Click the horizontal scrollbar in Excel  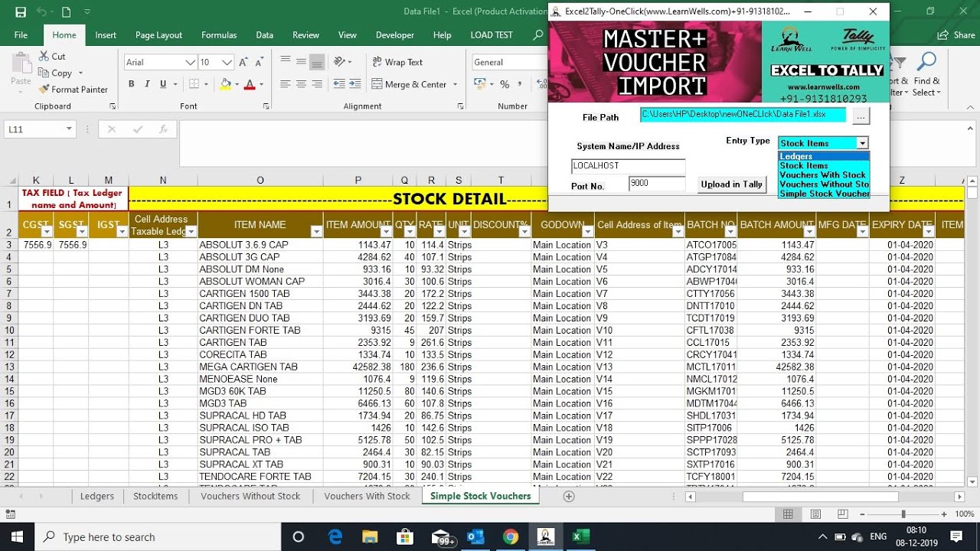823,497
